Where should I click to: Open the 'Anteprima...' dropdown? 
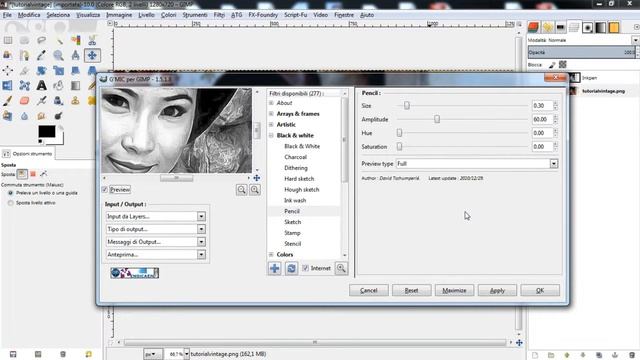click(156, 254)
